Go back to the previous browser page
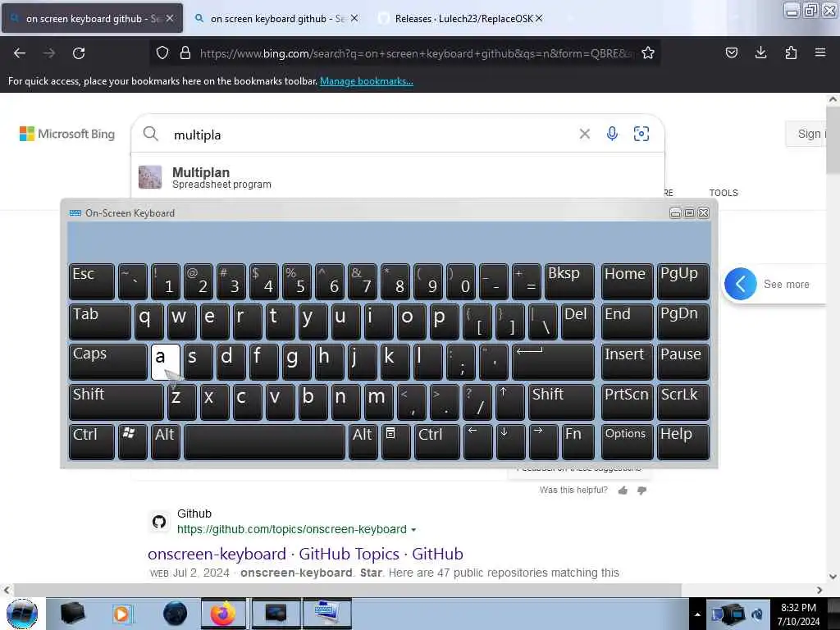Screen dimensions: 840x630 click(x=20, y=53)
